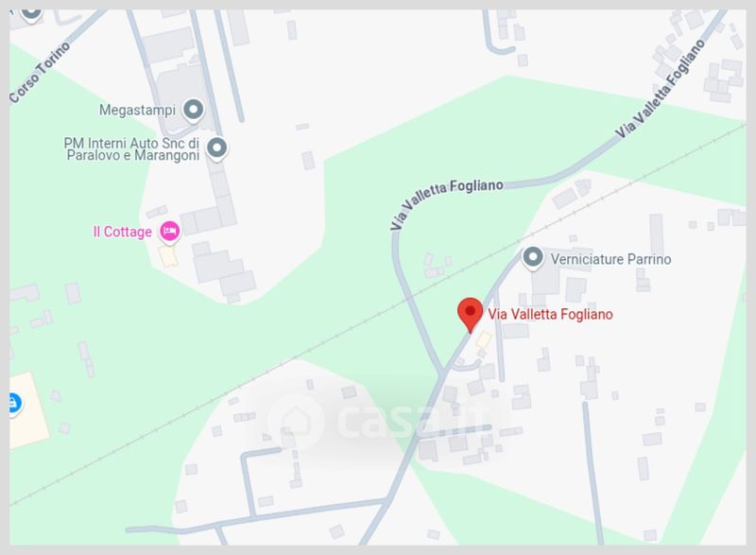Click the partially visible gray pin above Corso Torino
Screen dimensions: 756x555
(x=32, y=13)
